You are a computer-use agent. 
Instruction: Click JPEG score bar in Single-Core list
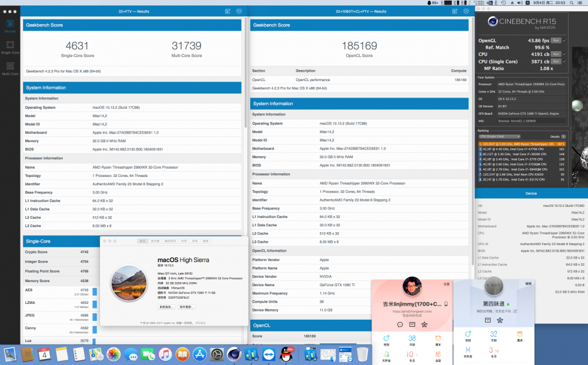click(x=95, y=317)
